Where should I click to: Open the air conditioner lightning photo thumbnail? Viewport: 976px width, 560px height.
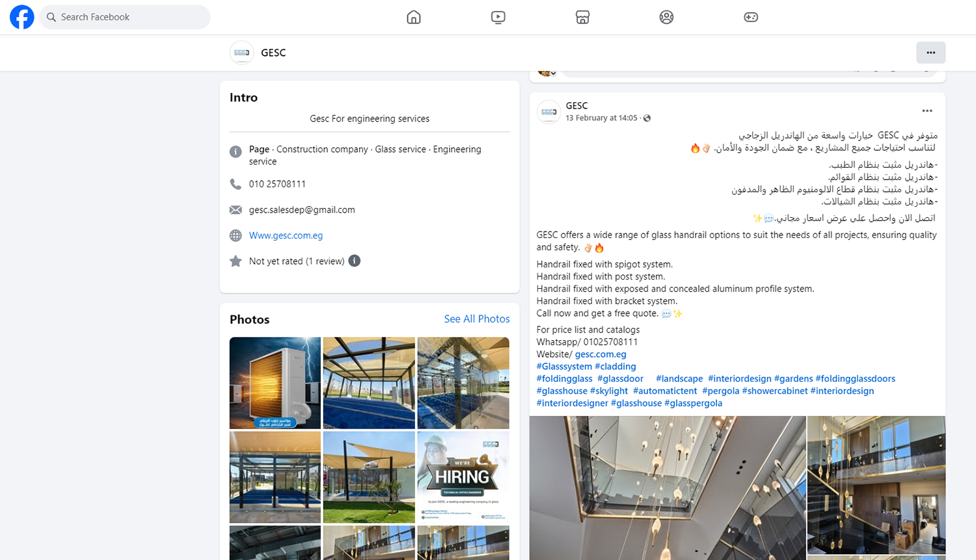coord(275,382)
